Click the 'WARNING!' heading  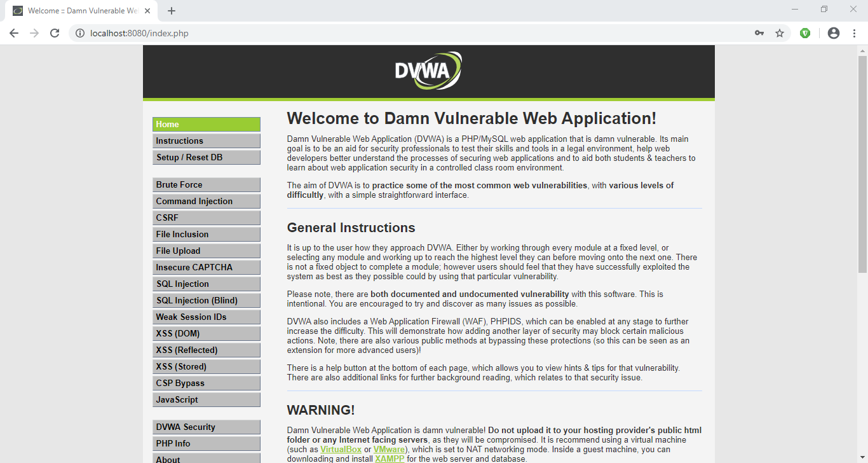pos(321,410)
